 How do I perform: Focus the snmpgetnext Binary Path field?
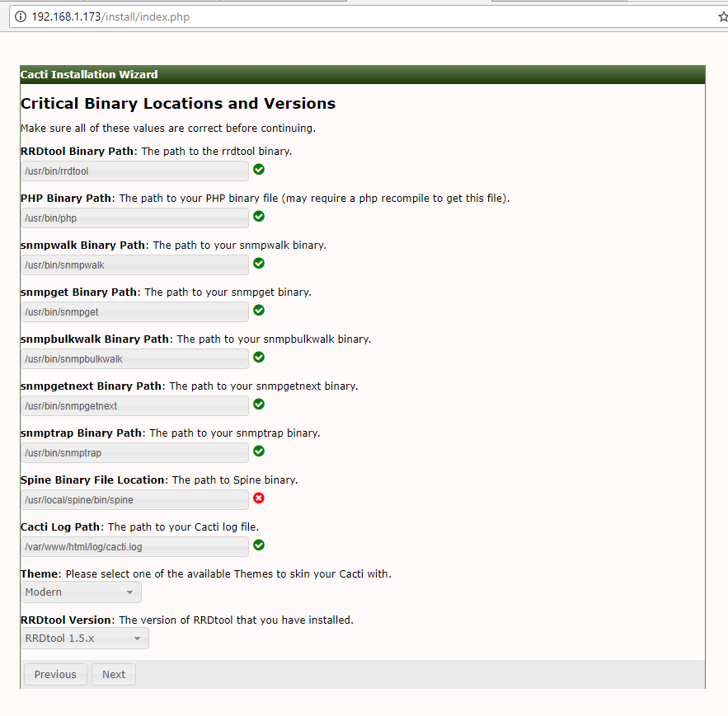pyautogui.click(x=134, y=405)
